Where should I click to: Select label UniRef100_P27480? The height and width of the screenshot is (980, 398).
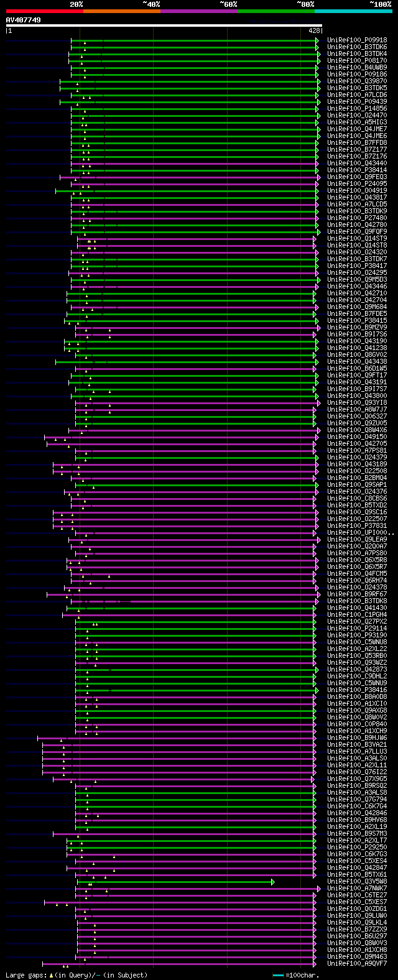tap(357, 218)
